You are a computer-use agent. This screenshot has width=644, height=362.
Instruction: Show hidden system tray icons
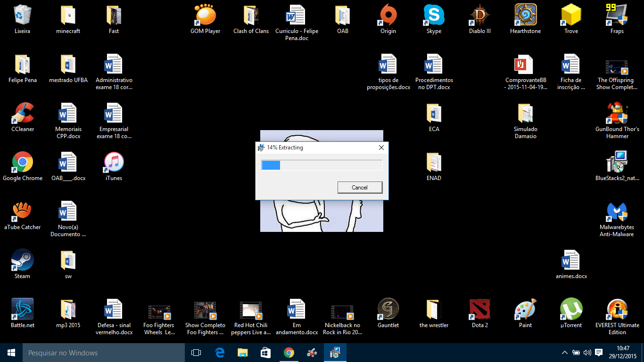[x=565, y=353]
